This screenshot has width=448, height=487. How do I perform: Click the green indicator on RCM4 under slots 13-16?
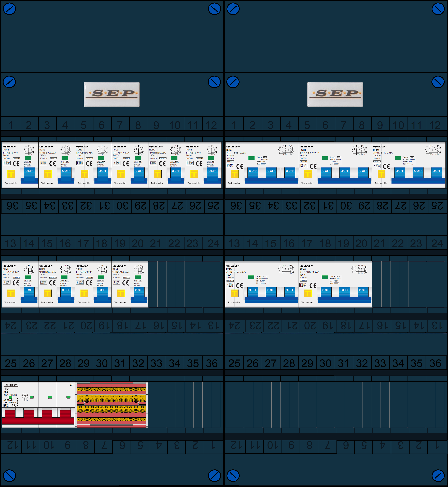251,277
